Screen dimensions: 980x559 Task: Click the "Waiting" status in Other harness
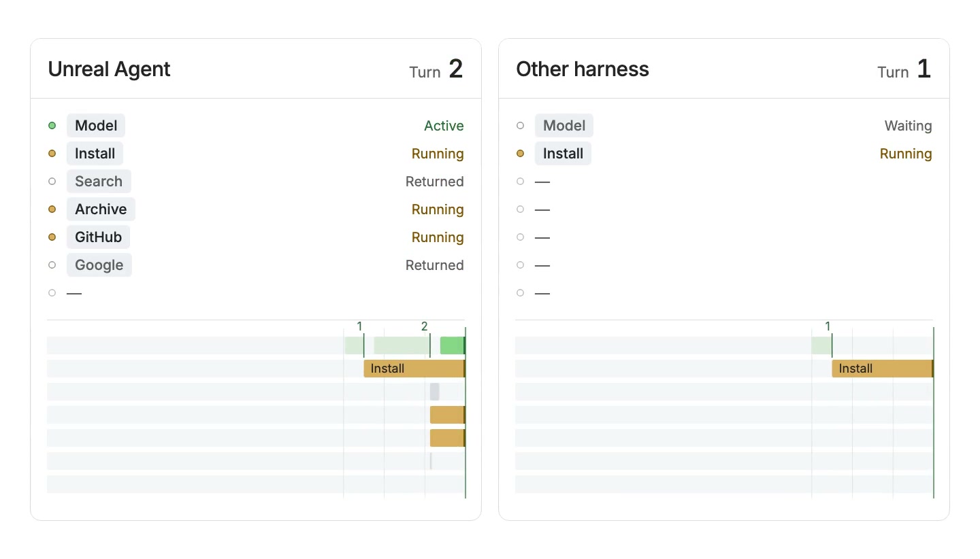(x=908, y=126)
